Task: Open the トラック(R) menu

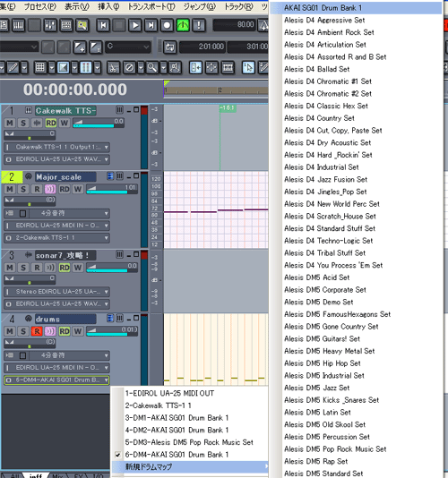Action: tap(238, 6)
